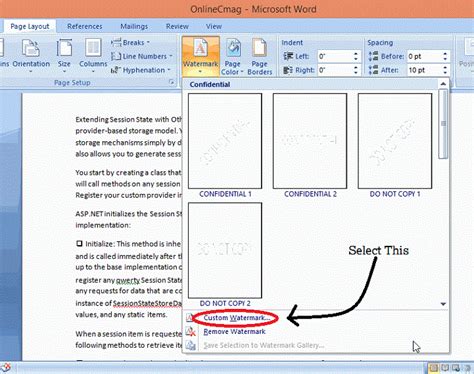The height and width of the screenshot is (374, 474).
Task: Select the CONFIDENTIAL 2 watermark thumbnail
Action: [x=310, y=141]
